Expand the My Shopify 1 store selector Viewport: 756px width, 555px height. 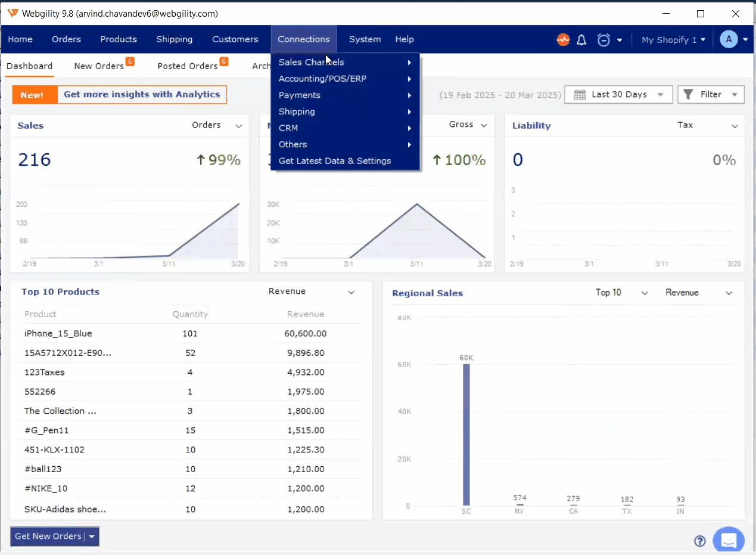click(673, 40)
